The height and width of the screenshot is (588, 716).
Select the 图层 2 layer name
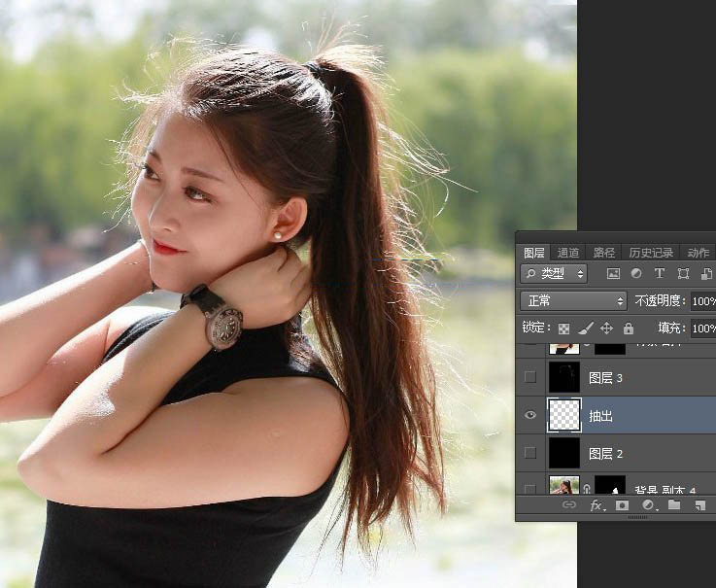point(605,454)
